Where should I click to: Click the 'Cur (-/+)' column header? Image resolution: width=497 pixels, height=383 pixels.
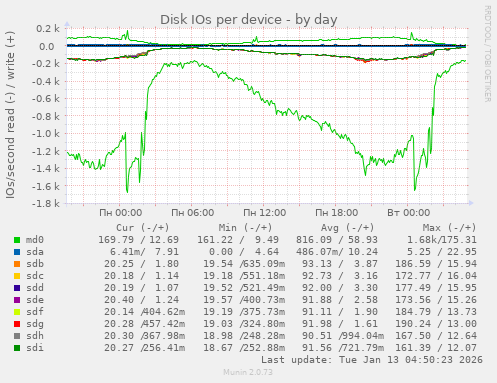(143, 228)
